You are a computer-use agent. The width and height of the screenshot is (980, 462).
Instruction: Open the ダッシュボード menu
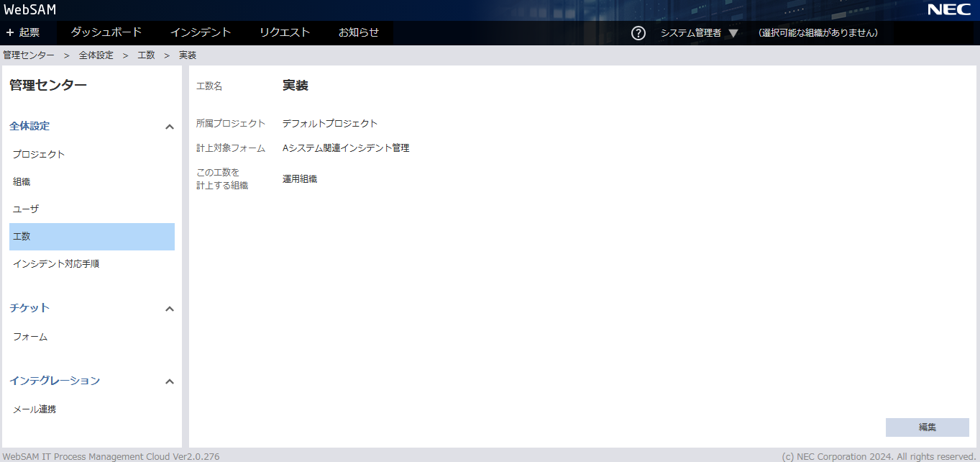click(106, 32)
